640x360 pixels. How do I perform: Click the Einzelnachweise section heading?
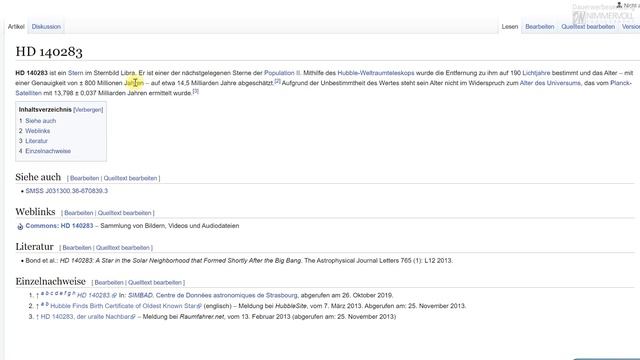pos(51,282)
